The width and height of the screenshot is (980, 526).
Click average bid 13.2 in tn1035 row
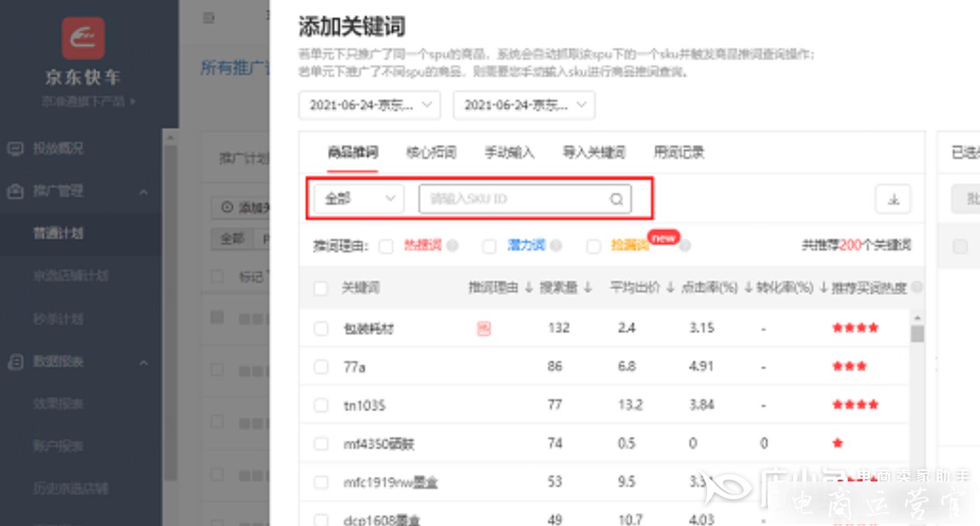(630, 405)
